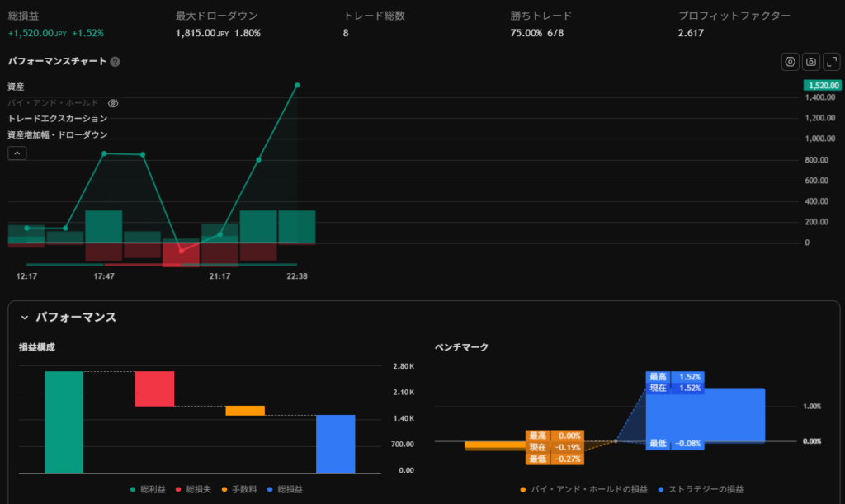Click the blue 総損益 legend marker
Viewport: 845px width, 504px height.
point(271,489)
